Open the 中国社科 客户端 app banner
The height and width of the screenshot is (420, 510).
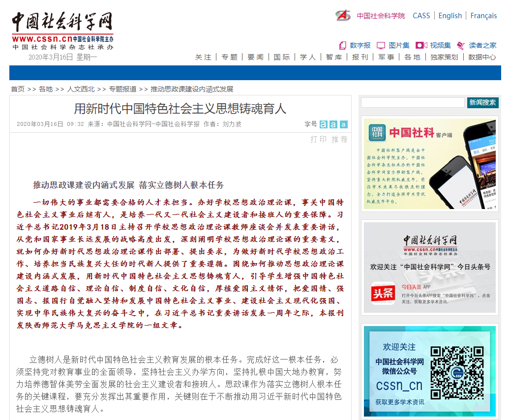[x=429, y=163]
